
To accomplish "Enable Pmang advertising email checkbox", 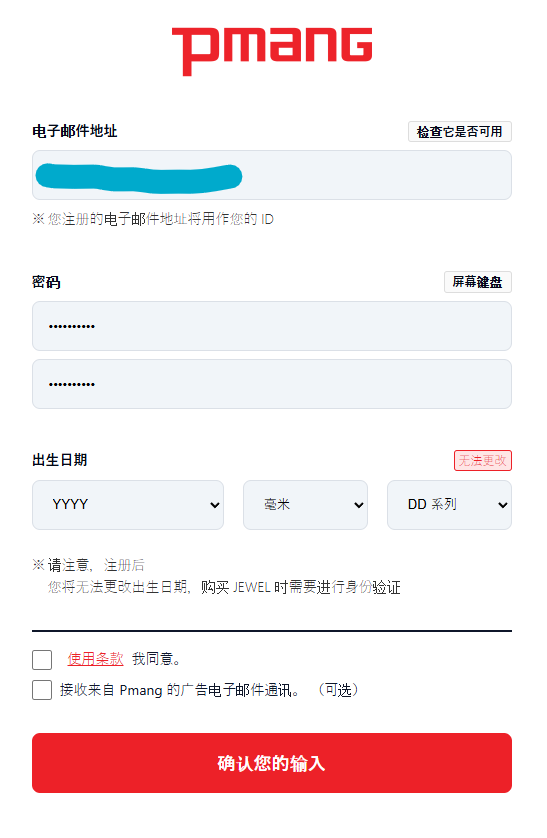I will [x=42, y=690].
